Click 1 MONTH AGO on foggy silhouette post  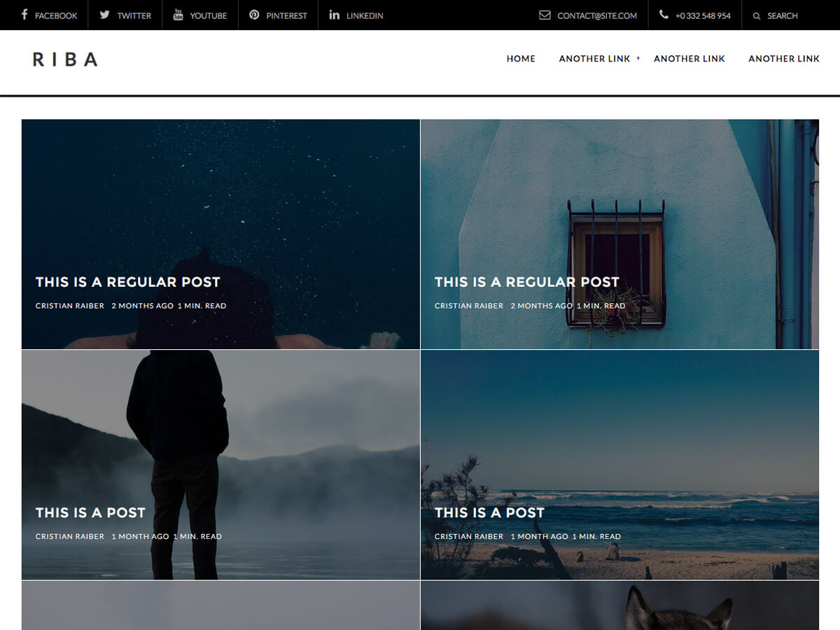tap(140, 537)
